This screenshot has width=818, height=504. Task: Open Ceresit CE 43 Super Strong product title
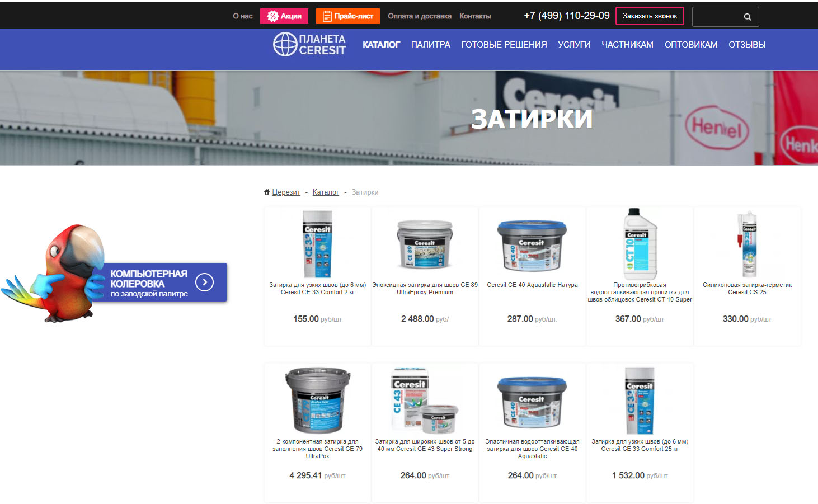[x=425, y=445]
